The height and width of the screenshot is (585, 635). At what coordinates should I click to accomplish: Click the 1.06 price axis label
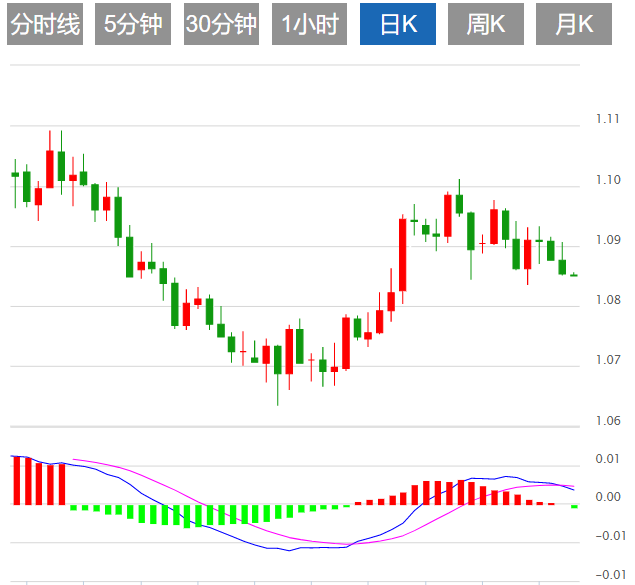[607, 421]
